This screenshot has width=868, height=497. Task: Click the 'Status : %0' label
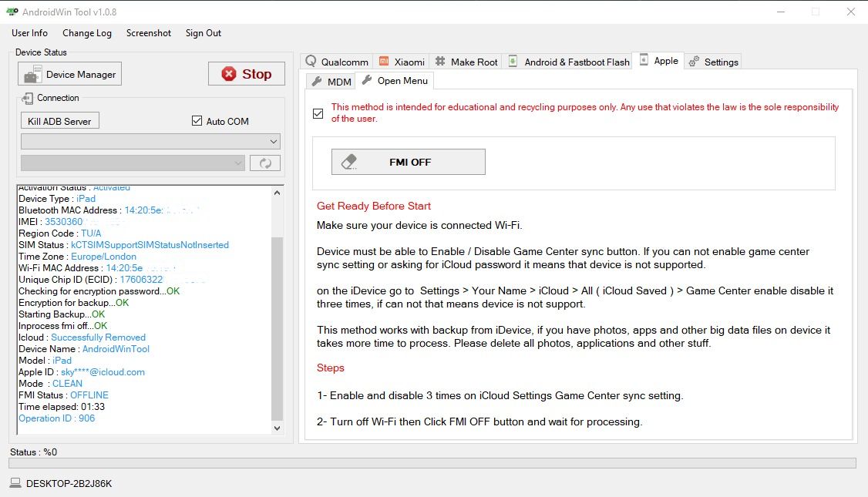pos(33,452)
